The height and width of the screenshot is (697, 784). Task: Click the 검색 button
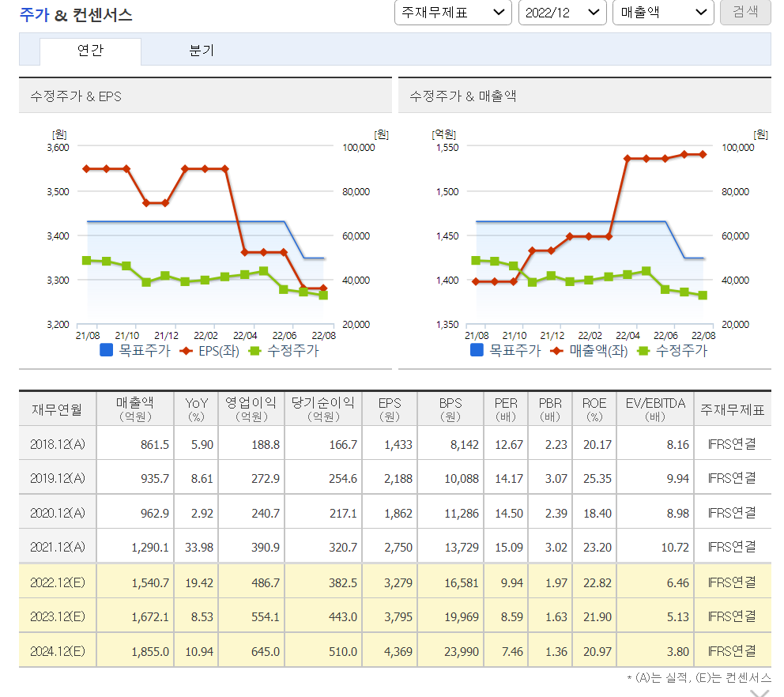[x=745, y=13]
